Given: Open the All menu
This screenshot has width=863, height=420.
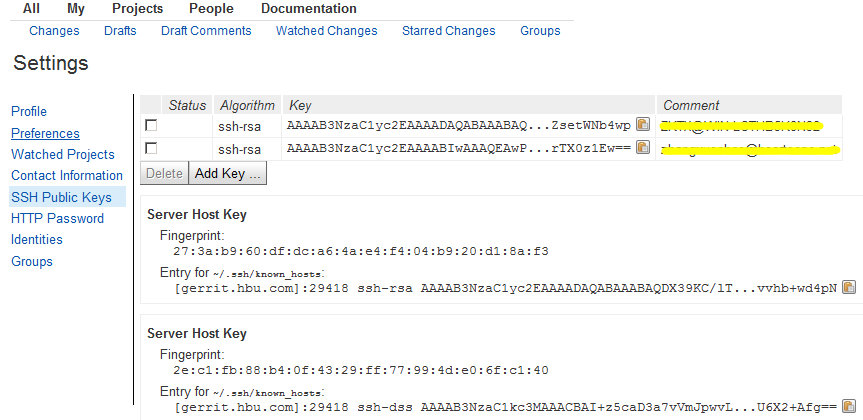Looking at the screenshot, I should (31, 9).
